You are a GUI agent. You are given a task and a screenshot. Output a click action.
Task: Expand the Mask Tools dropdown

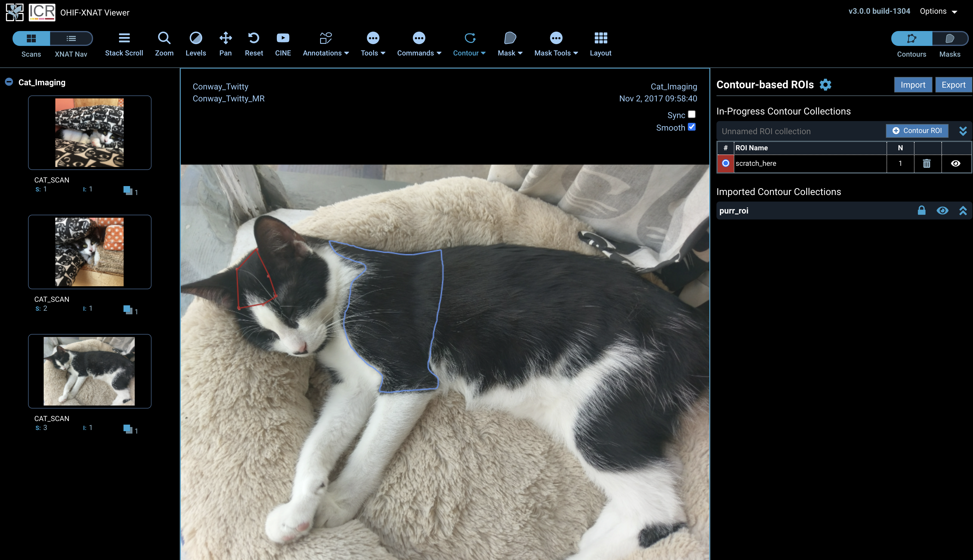[x=556, y=44]
